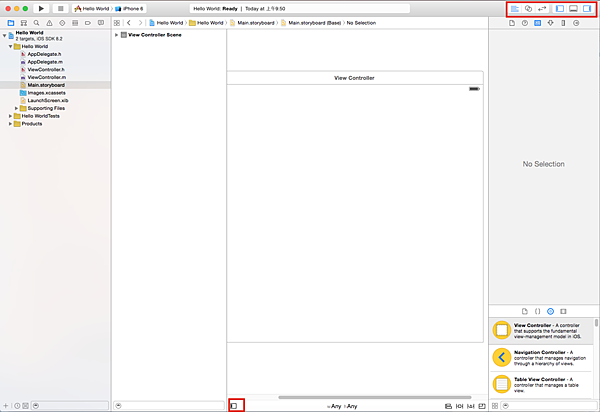
Task: Show the Standard editor
Action: click(x=515, y=8)
